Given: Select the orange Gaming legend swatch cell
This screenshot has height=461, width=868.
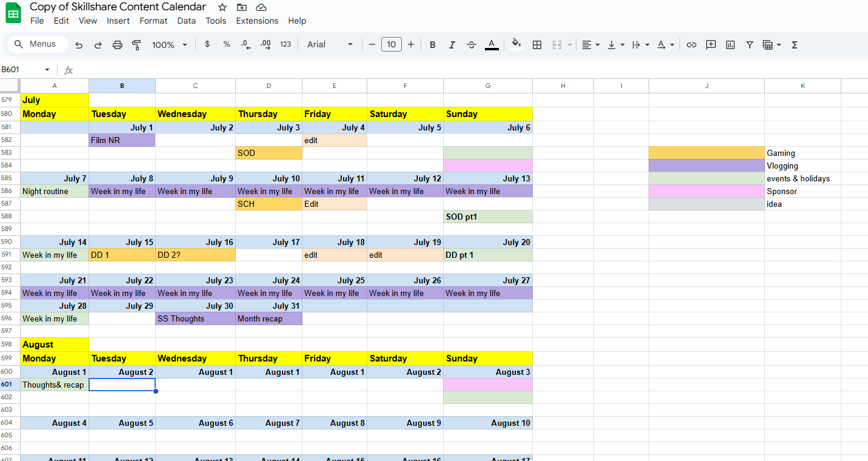Looking at the screenshot, I should [707, 153].
